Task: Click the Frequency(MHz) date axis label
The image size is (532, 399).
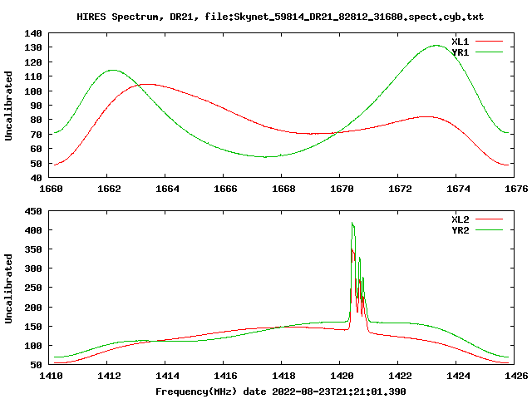Action: click(x=281, y=392)
